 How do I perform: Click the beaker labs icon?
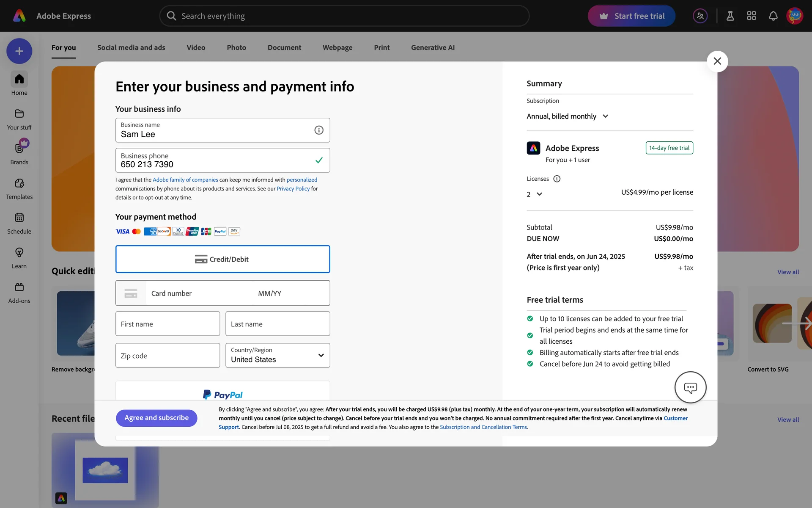[730, 16]
